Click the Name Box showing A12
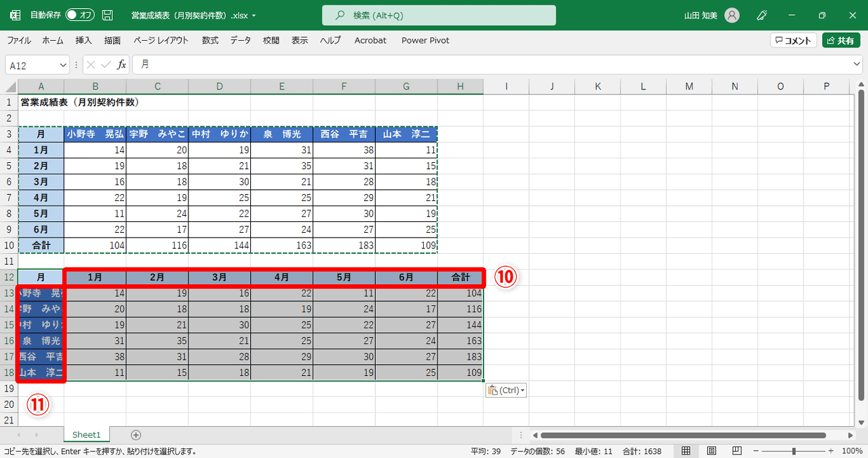This screenshot has height=458, width=868. tap(31, 65)
